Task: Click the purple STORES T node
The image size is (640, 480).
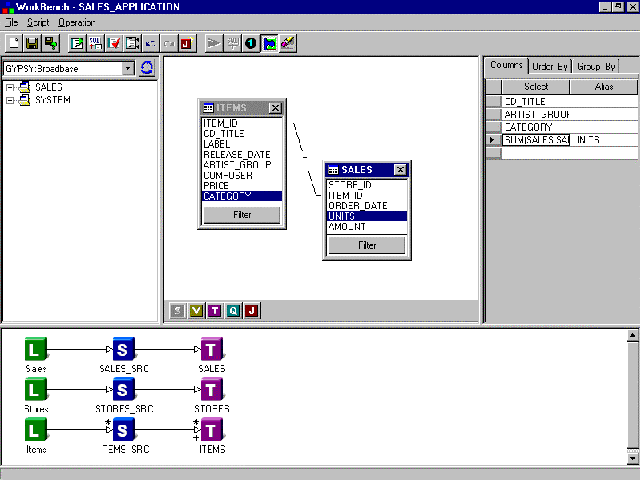Action: point(212,390)
